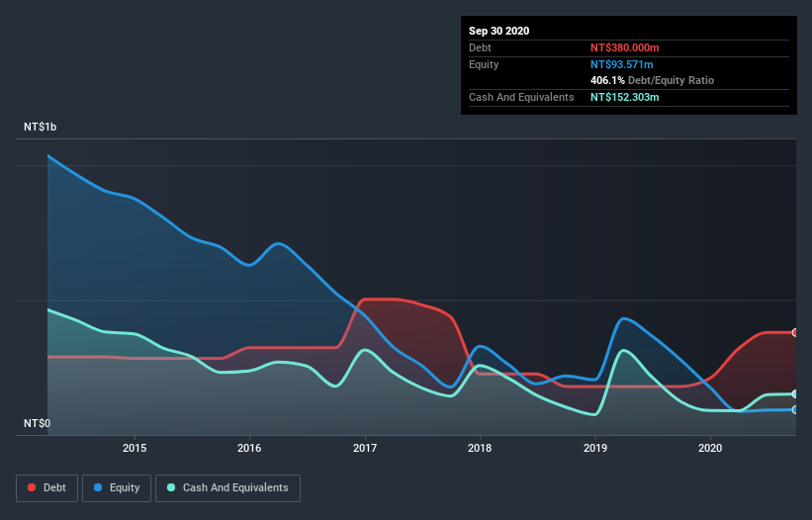Toggle the Equity series legend button
The image size is (812, 520).
click(117, 488)
